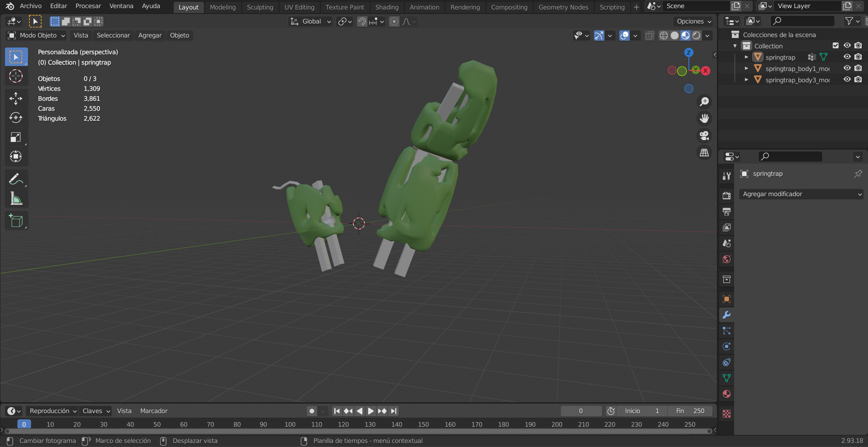Expand the springtrap_body1 tree item
The image size is (868, 447).
[x=746, y=68]
